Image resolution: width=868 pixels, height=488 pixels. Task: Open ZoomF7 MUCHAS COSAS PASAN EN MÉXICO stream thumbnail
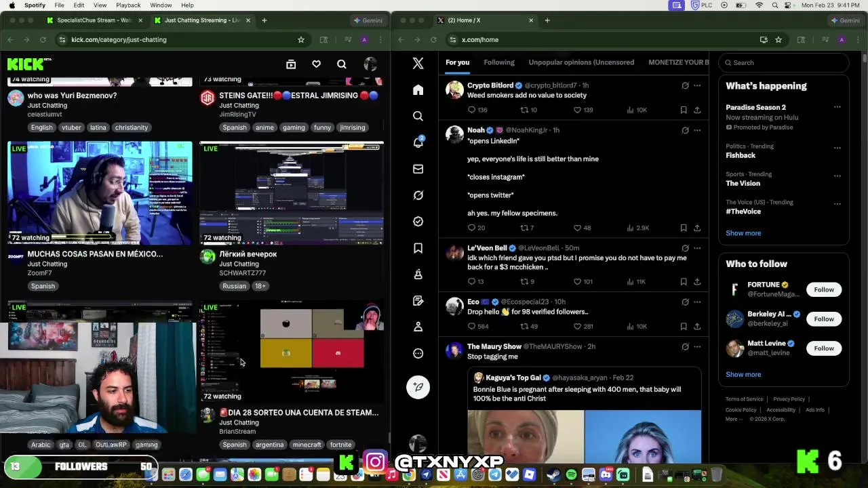click(x=100, y=193)
